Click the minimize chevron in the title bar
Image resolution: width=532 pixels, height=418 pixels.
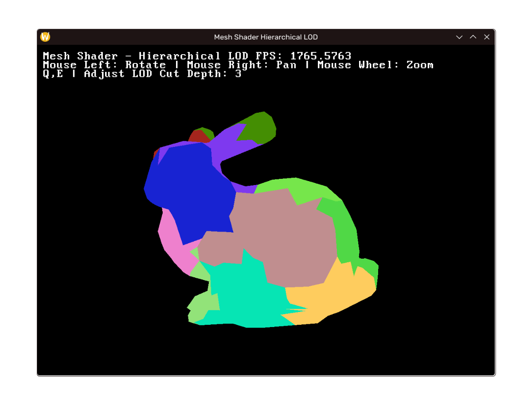pyautogui.click(x=459, y=37)
